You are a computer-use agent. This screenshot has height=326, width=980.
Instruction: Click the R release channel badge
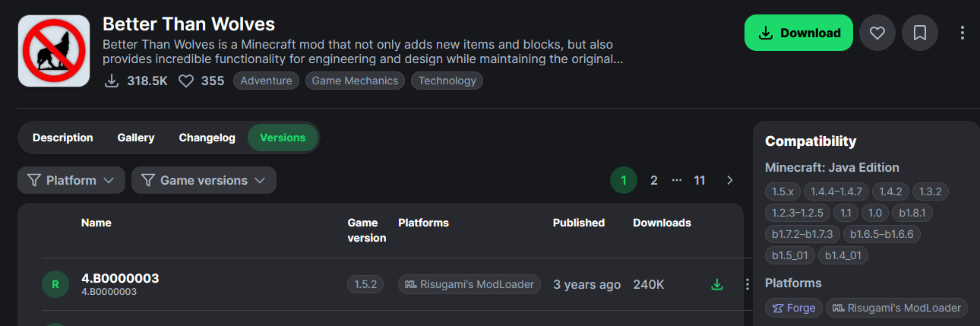pyautogui.click(x=55, y=285)
